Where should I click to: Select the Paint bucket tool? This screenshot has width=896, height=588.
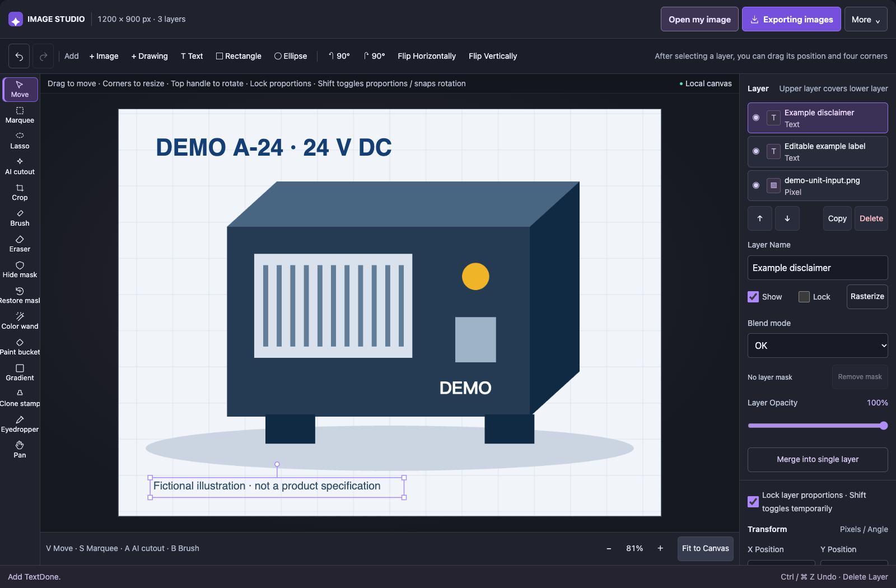pyautogui.click(x=20, y=347)
